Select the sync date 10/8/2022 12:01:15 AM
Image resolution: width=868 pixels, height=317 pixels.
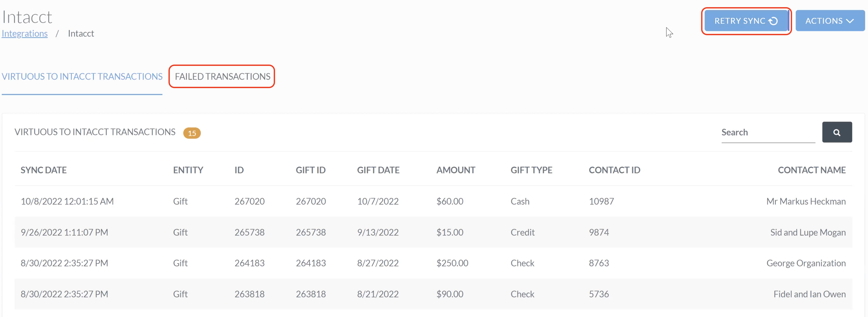point(67,201)
